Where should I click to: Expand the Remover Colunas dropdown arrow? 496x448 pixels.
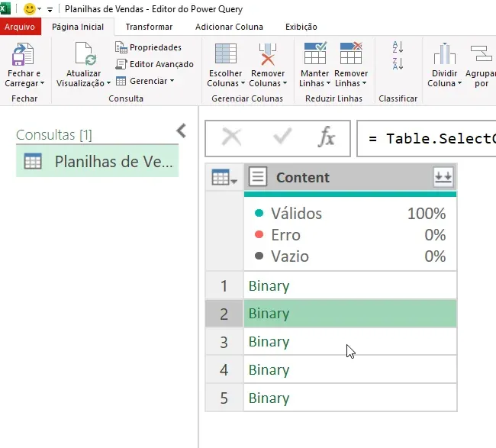(285, 83)
